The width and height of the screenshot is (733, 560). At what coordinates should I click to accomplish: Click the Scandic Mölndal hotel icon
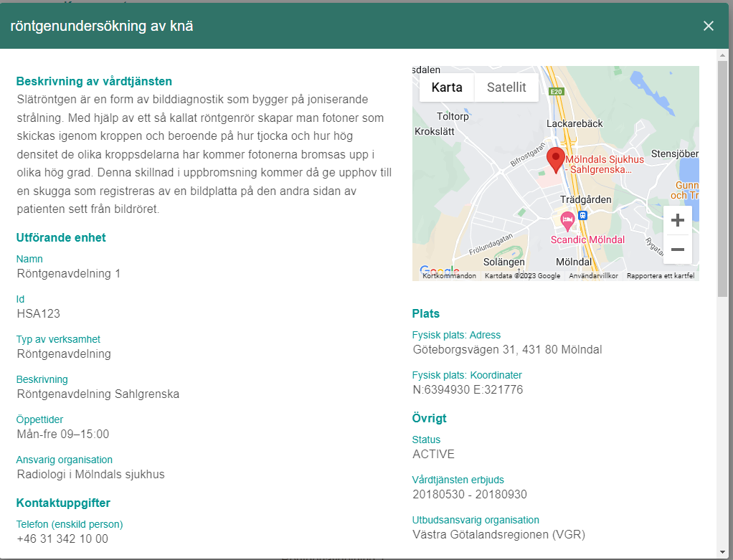click(567, 219)
